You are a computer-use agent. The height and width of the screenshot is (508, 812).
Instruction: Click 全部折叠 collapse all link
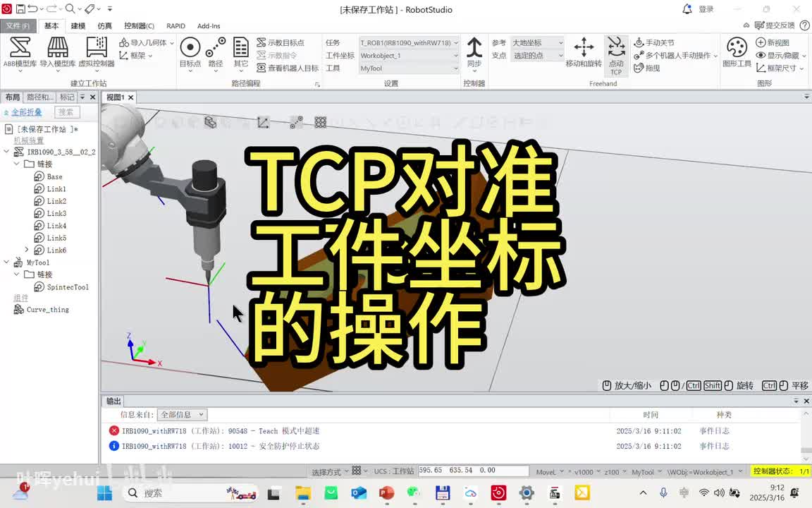(x=26, y=112)
